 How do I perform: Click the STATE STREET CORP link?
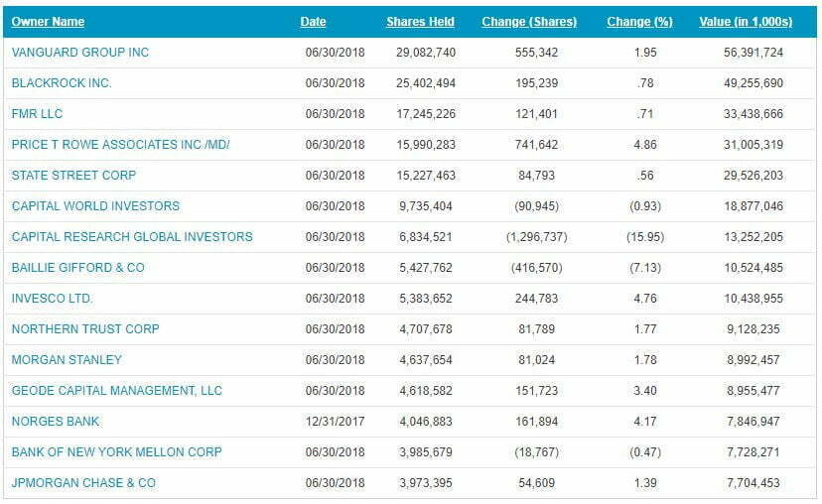(73, 176)
